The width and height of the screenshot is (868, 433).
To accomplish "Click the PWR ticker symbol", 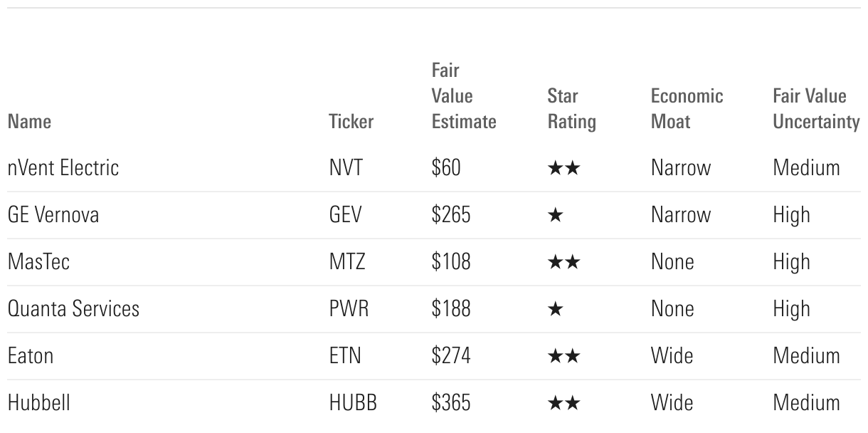I will [x=349, y=309].
